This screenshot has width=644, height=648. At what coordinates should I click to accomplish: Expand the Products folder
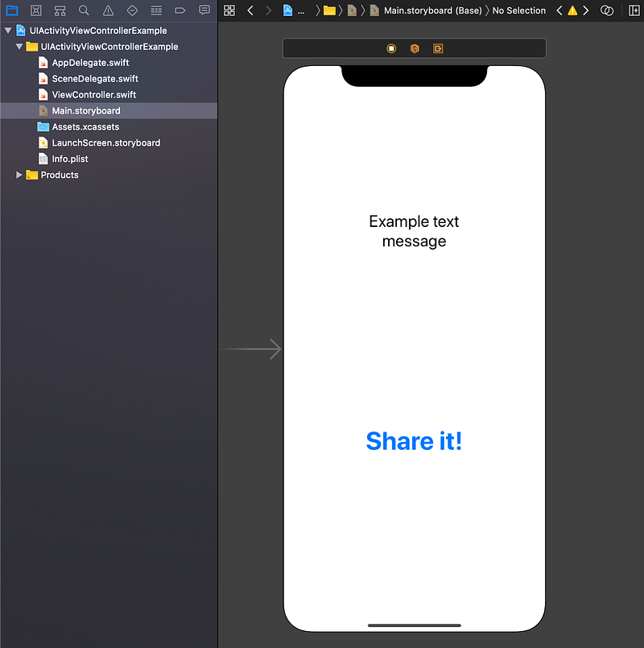19,175
